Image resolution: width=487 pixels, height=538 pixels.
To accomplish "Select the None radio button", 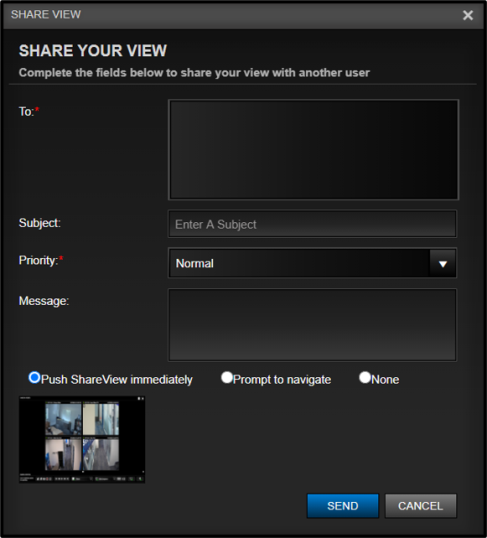I will [365, 377].
